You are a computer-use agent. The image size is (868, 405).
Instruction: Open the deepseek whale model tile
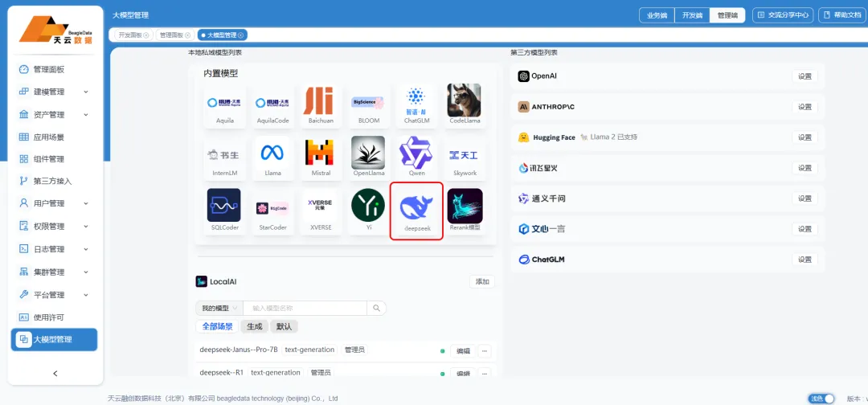tap(416, 211)
